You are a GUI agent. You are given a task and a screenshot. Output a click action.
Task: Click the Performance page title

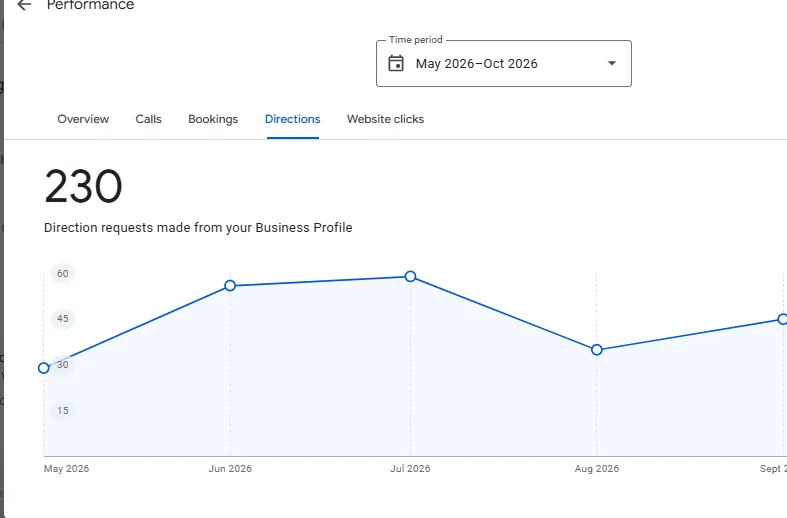pos(90,5)
